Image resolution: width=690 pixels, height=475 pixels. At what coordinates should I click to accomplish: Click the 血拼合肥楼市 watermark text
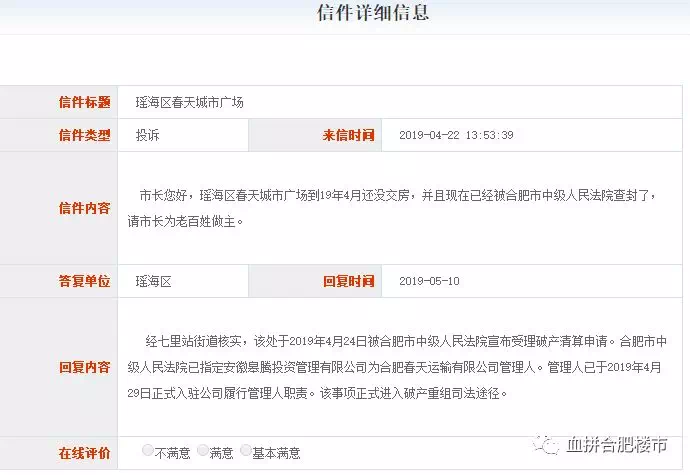coord(620,443)
